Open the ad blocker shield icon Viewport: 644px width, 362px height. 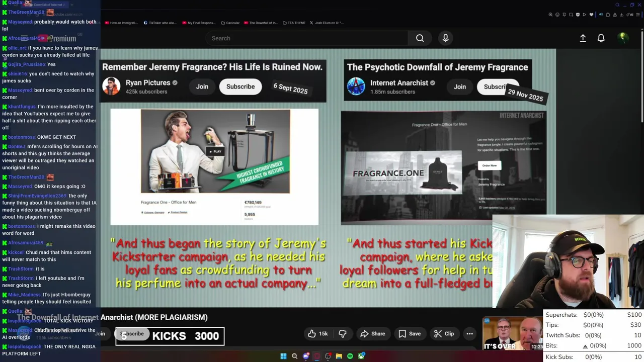point(578,15)
